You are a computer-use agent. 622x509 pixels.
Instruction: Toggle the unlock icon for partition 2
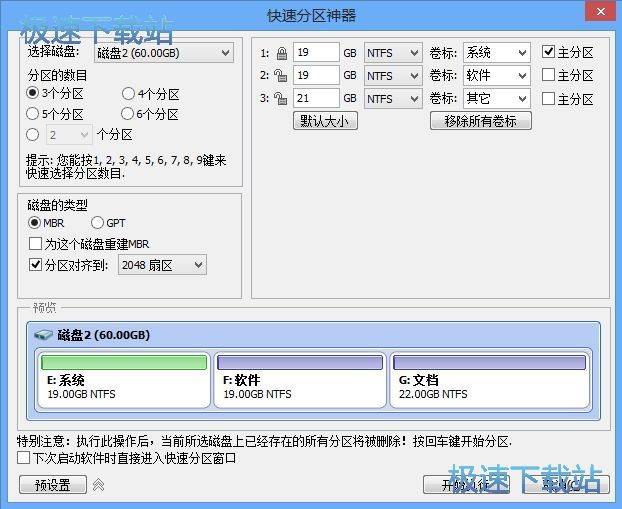(x=280, y=75)
